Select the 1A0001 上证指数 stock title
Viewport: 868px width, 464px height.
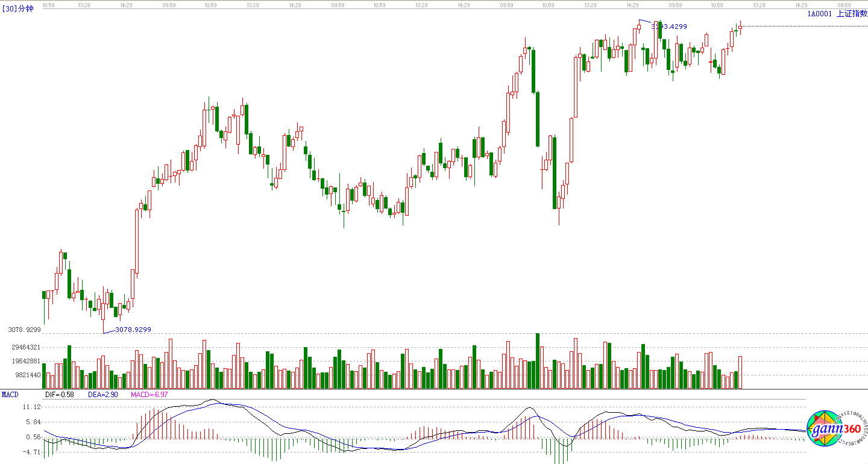point(837,13)
